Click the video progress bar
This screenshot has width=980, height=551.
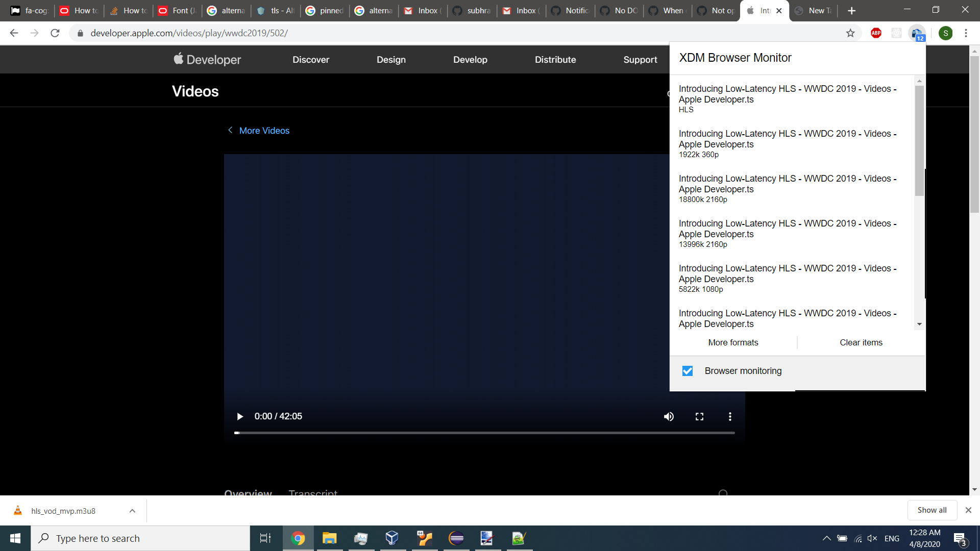click(485, 433)
